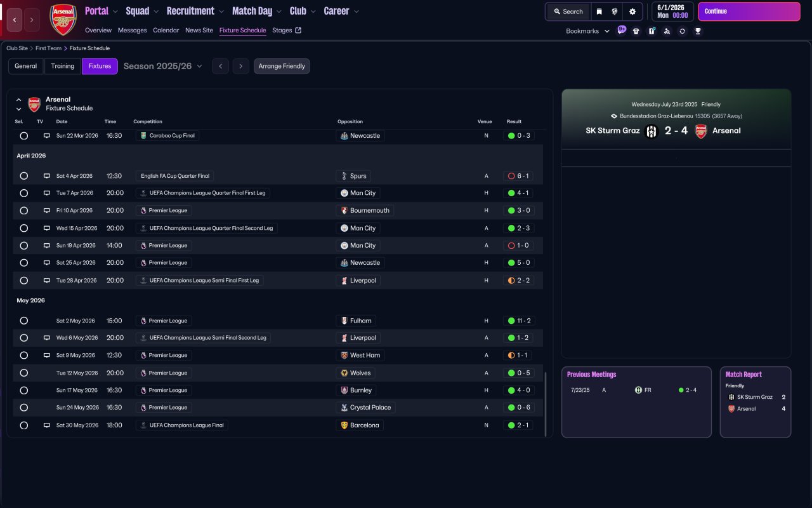
Task: Click the tactics board icon in bookmarks bar
Action: click(x=652, y=31)
